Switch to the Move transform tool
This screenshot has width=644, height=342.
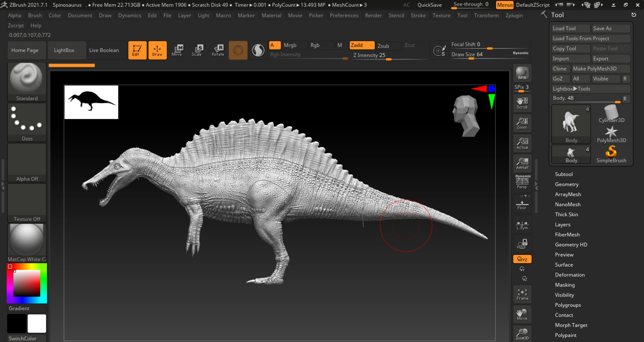pyautogui.click(x=177, y=50)
